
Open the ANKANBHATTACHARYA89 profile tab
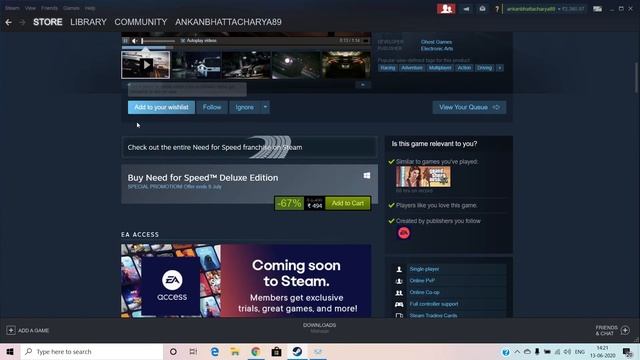click(228, 22)
